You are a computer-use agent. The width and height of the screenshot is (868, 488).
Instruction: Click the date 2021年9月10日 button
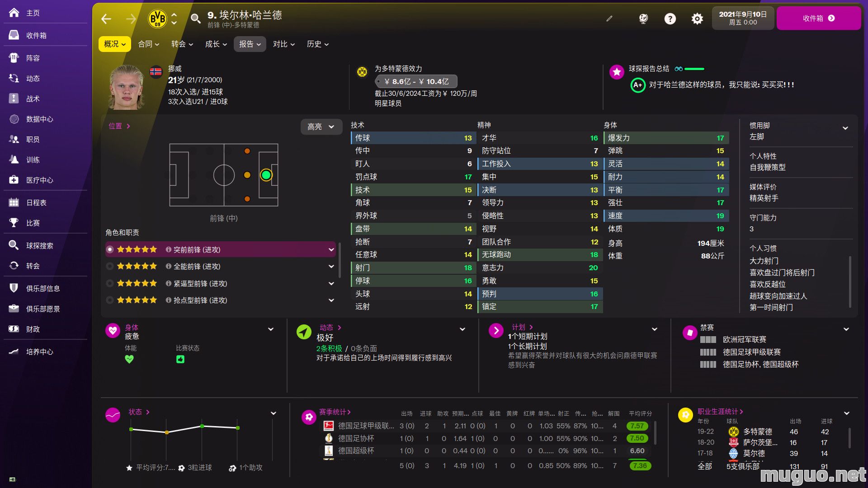743,18
